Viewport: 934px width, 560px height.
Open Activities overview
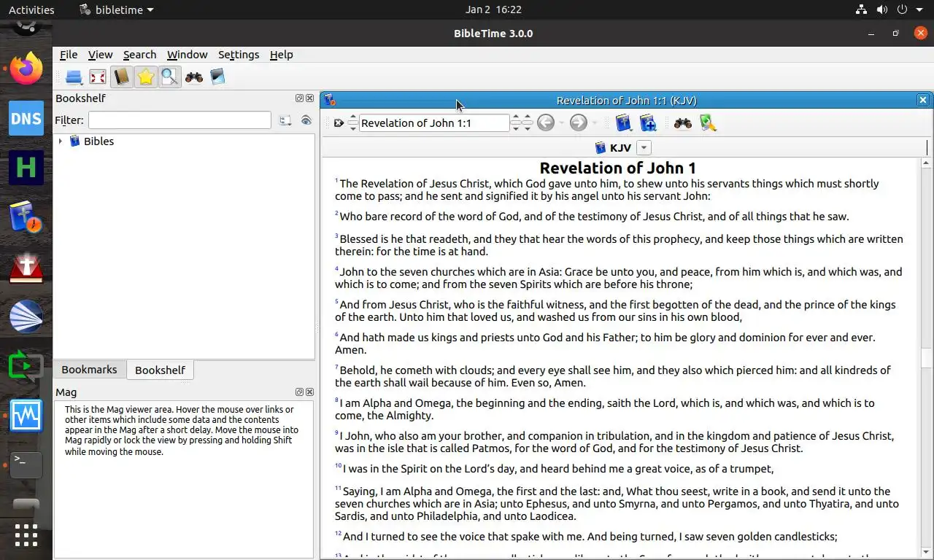tap(31, 10)
